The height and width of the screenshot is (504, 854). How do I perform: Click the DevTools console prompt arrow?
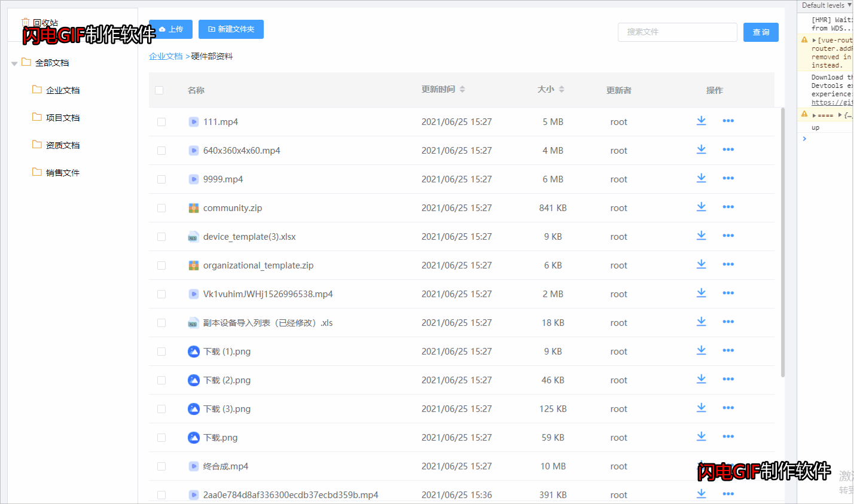(804, 139)
